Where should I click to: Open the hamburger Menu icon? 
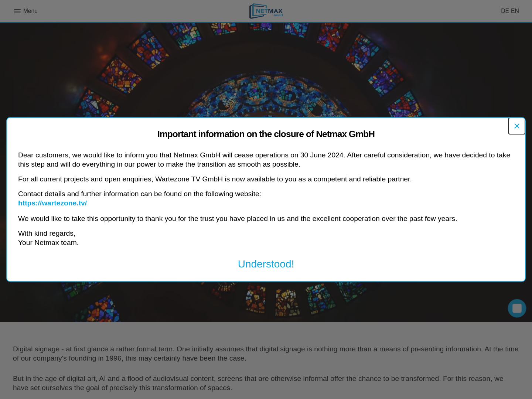[17, 11]
